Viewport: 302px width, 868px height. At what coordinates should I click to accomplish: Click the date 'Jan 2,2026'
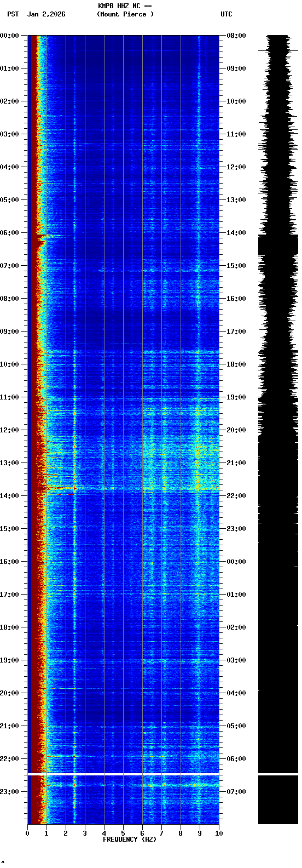(47, 14)
